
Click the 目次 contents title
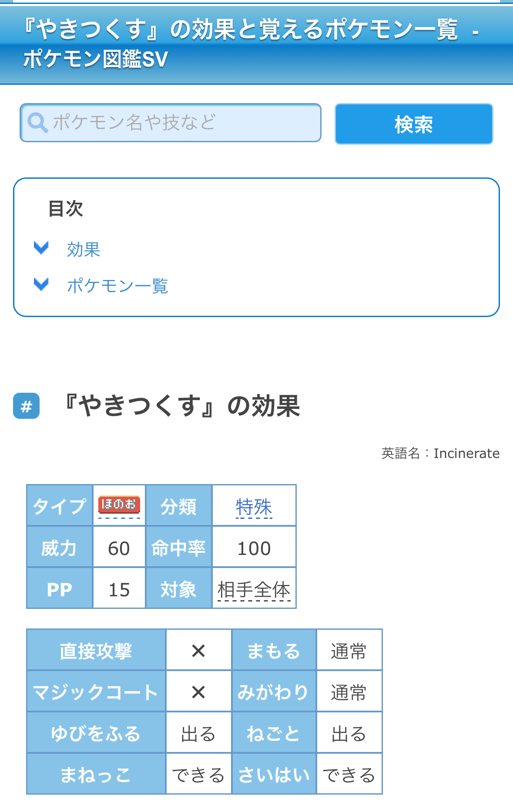point(66,209)
